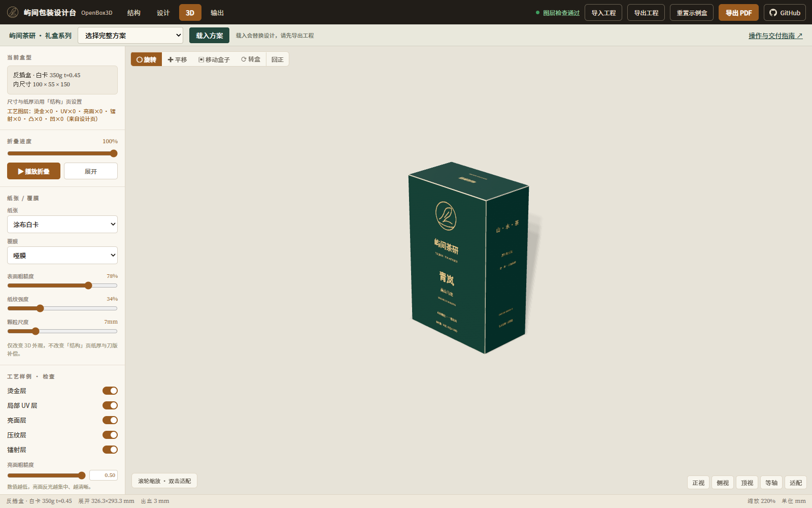The image size is (812, 508).
Task: Switch to 正视 front view
Action: tap(698, 483)
